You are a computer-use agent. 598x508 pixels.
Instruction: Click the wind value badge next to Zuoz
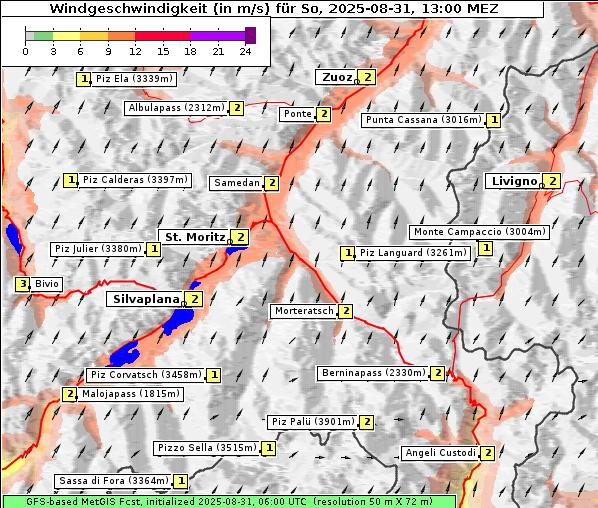coord(367,77)
